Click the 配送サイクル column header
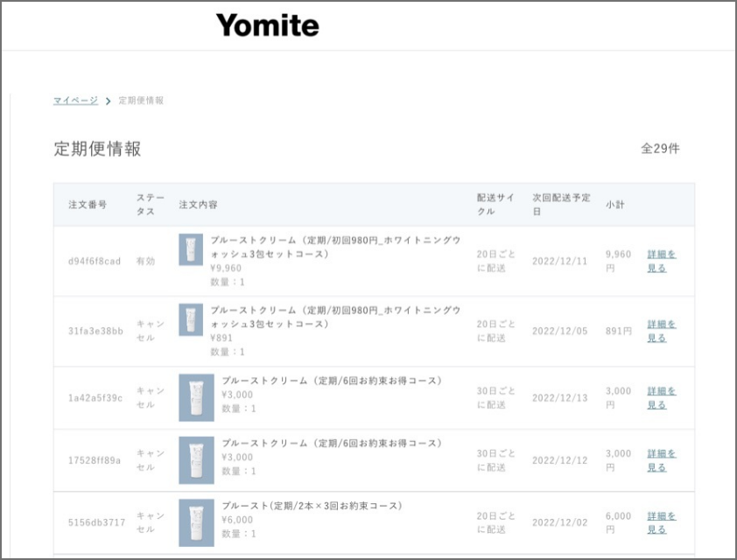The height and width of the screenshot is (560, 737). tap(495, 205)
